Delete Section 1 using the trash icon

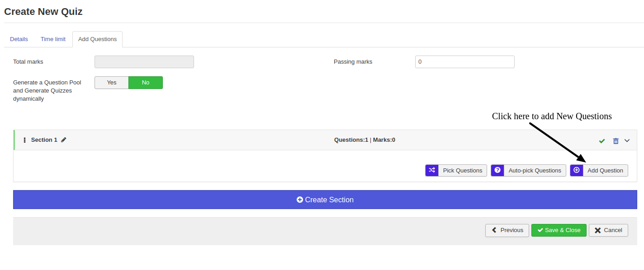616,141
